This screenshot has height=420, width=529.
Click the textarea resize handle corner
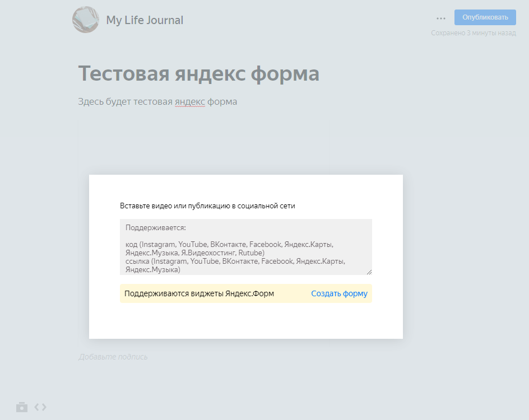pos(369,272)
